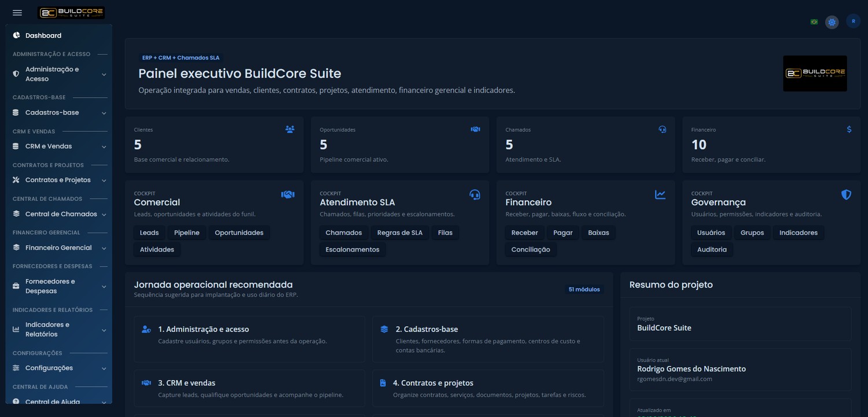The image size is (868, 417).
Task: Open Configurações sidebar menu
Action: pos(59,368)
